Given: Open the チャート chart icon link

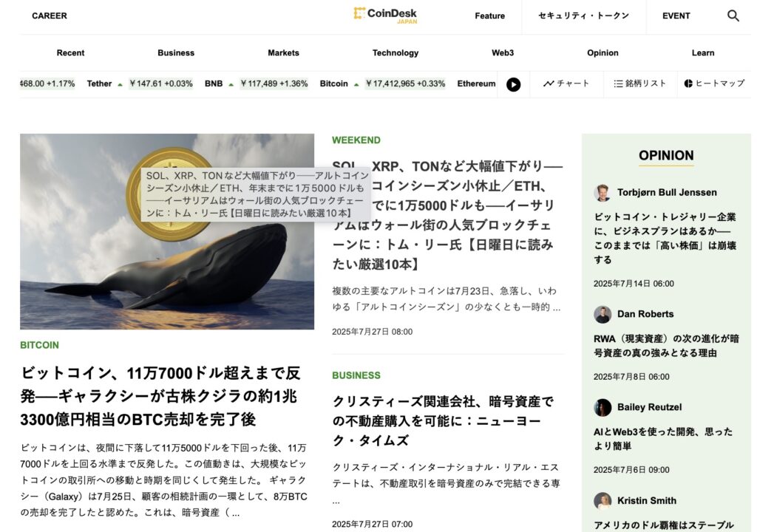Looking at the screenshot, I should 566,83.
